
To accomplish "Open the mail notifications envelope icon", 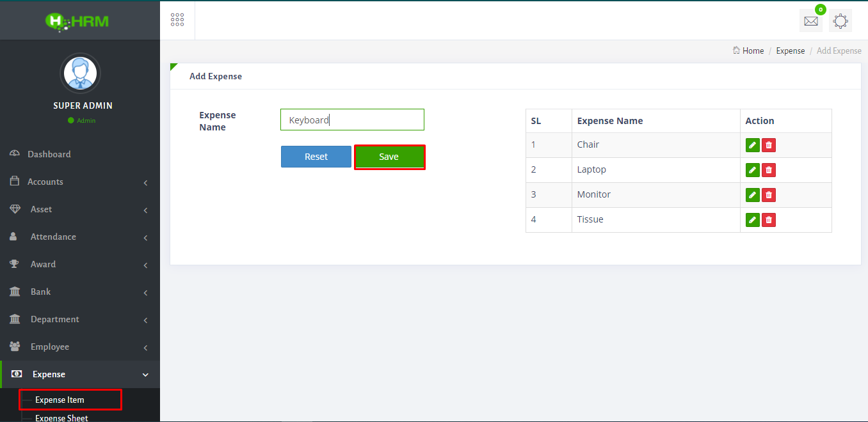I will (811, 21).
